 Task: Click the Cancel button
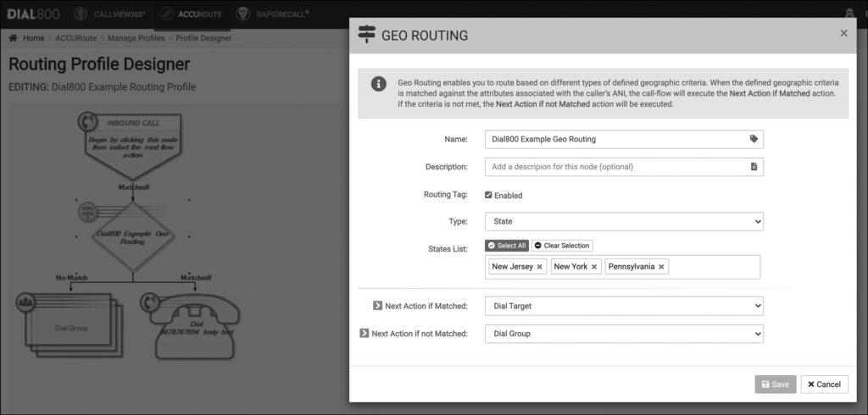[824, 385]
